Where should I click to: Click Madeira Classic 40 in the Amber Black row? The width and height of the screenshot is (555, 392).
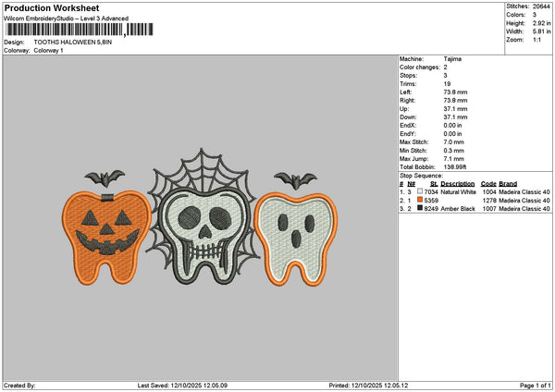[x=524, y=209]
